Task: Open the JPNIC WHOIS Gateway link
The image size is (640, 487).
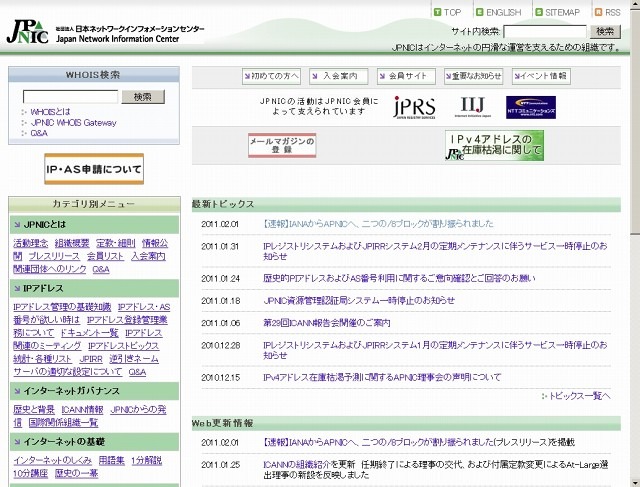Action: coord(73,122)
